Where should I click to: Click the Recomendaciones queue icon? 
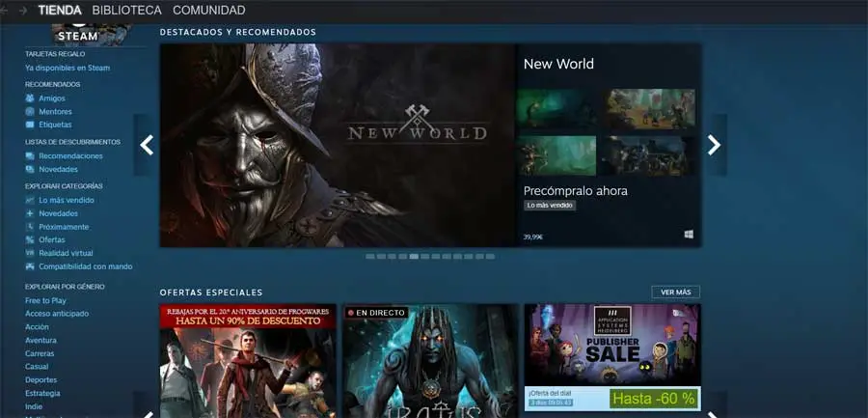point(30,155)
